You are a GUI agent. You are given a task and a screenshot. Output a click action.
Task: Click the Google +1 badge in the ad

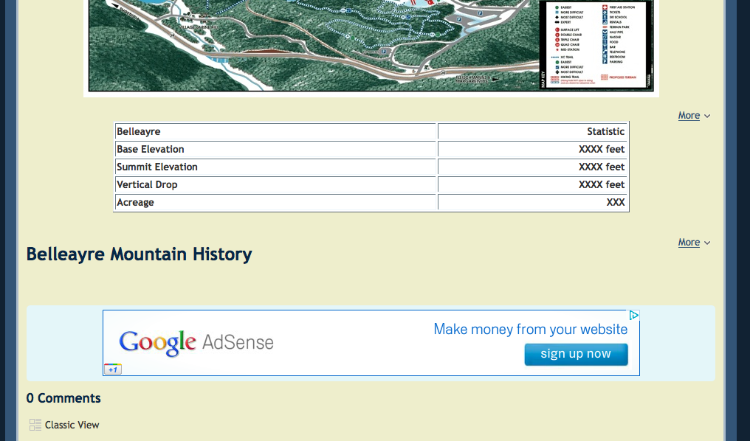(x=113, y=369)
